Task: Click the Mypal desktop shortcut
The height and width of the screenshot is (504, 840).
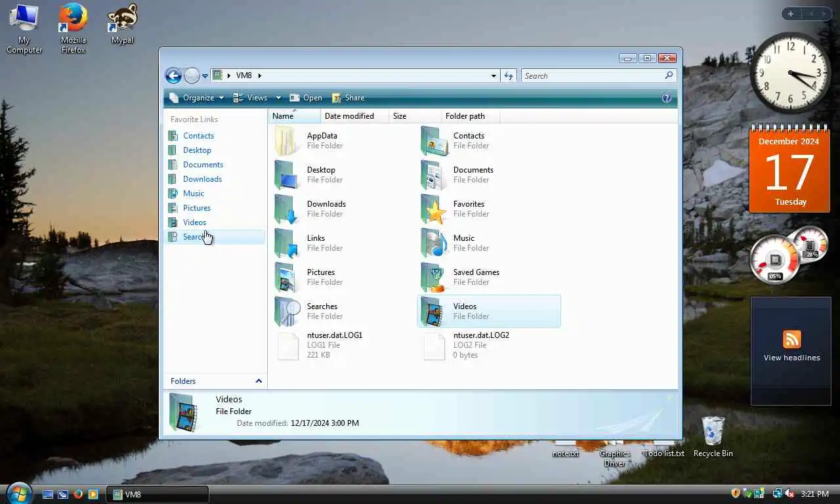Action: (x=122, y=25)
